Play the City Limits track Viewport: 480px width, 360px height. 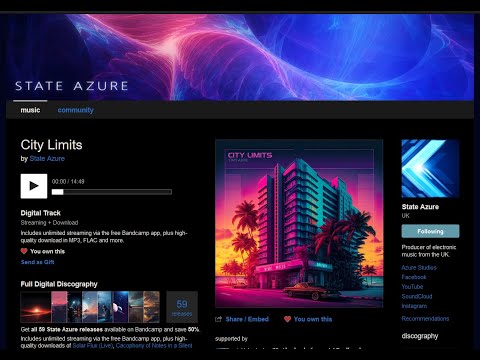click(34, 186)
